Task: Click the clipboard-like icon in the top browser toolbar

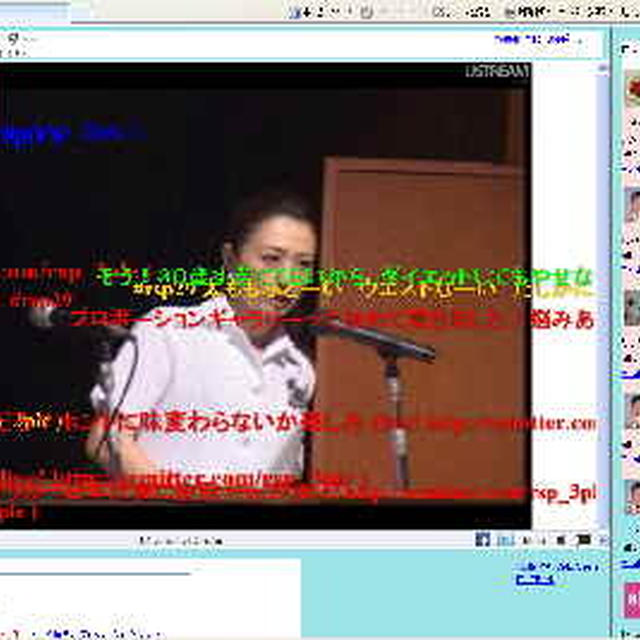Action: pos(367,12)
